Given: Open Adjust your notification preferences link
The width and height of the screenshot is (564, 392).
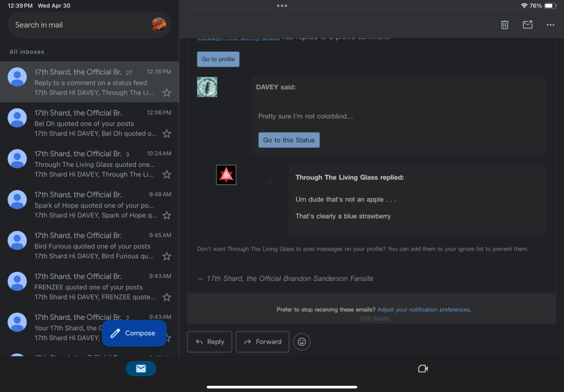Looking at the screenshot, I should coord(424,310).
